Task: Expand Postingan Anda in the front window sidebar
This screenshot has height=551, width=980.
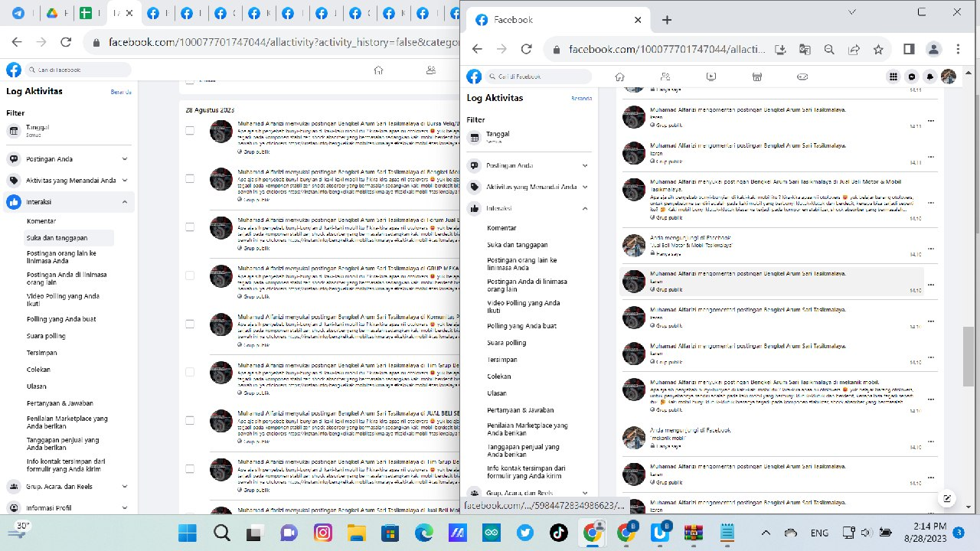Action: (x=529, y=165)
